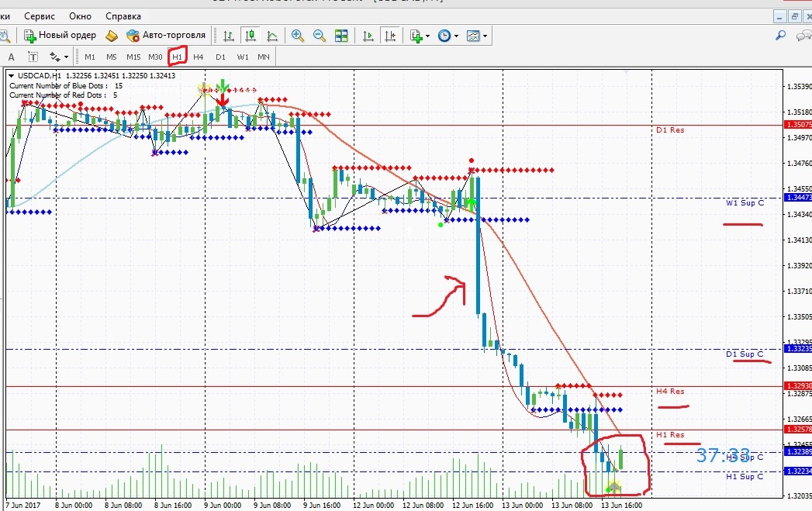Toggle the chart shift button
The width and height of the screenshot is (812, 511).
pos(390,36)
